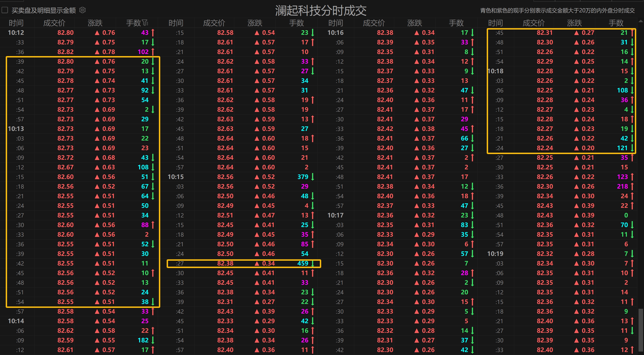Screen dimensions: 644x355
Task: Click the 92 volume cell
Action: coord(145,90)
